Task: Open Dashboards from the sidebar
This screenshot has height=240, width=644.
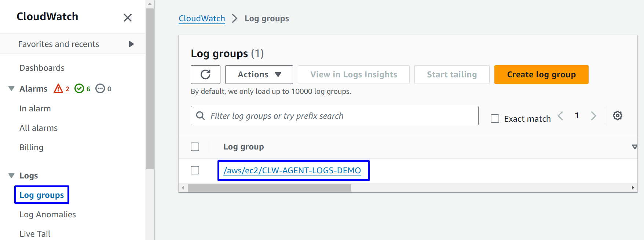Action: [42, 68]
